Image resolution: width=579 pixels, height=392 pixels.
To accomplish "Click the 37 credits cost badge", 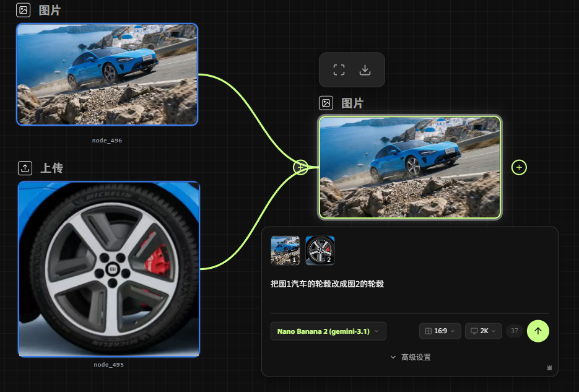I will pyautogui.click(x=514, y=331).
